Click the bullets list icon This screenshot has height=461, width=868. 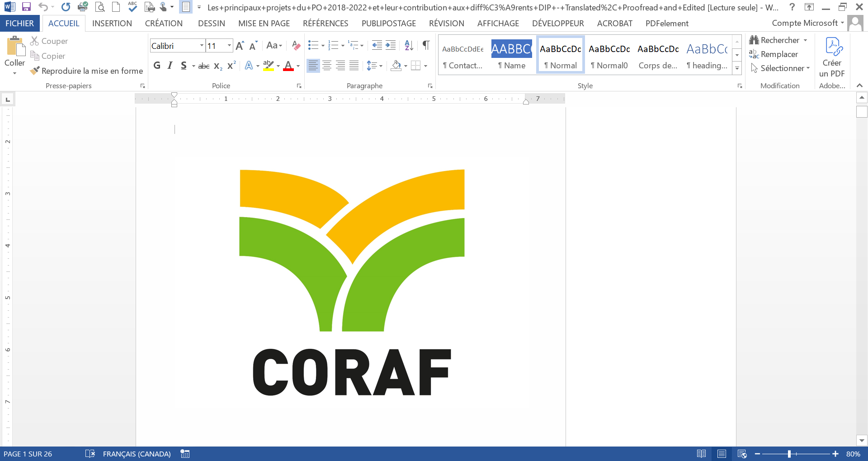tap(313, 45)
